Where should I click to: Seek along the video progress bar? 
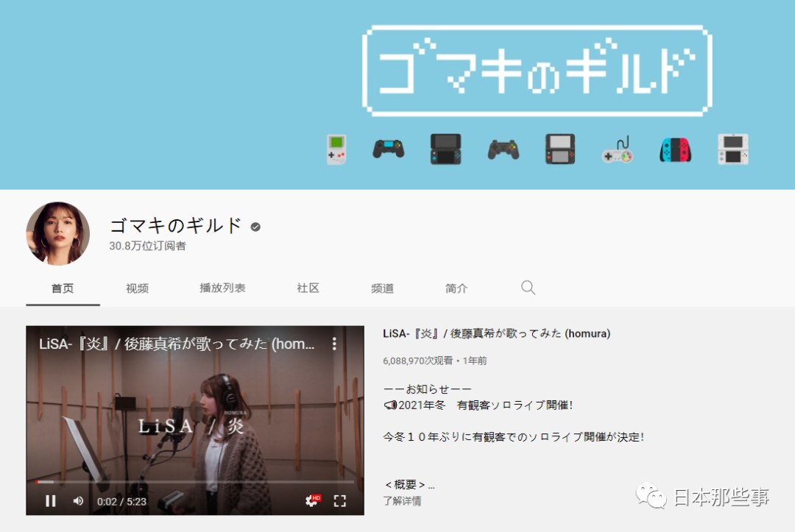point(194,482)
